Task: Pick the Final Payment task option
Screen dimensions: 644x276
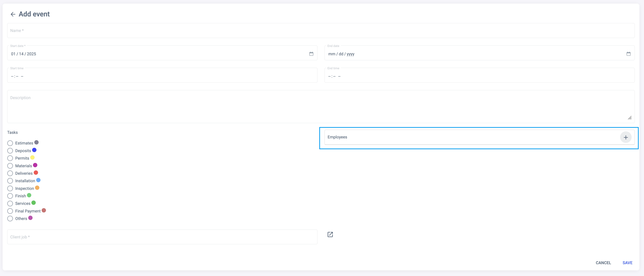Action: tap(10, 211)
